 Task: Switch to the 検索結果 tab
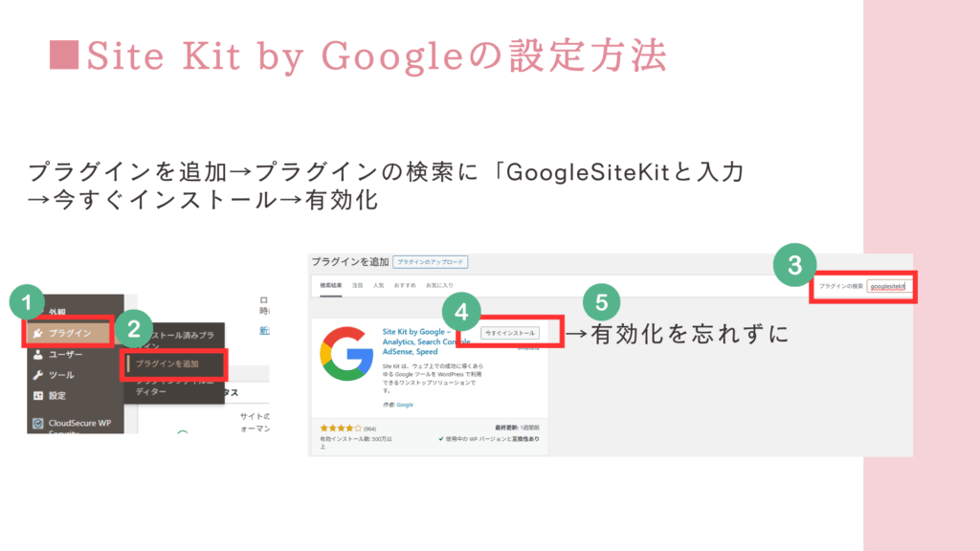tap(330, 285)
